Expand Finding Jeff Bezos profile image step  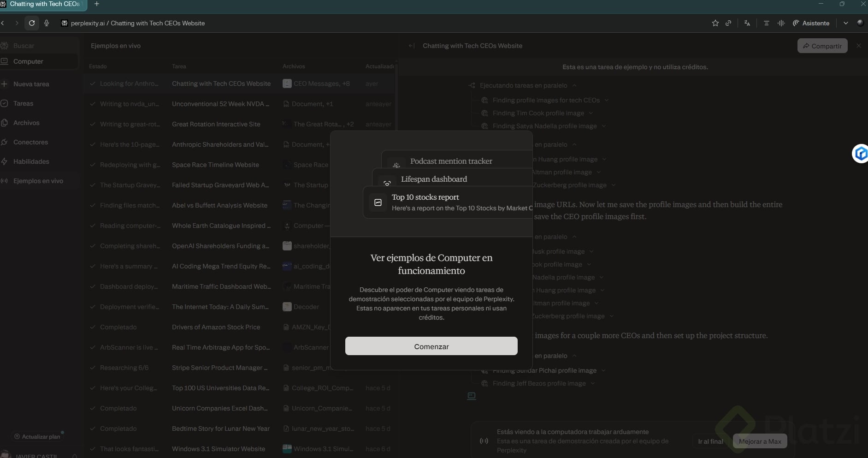(593, 383)
